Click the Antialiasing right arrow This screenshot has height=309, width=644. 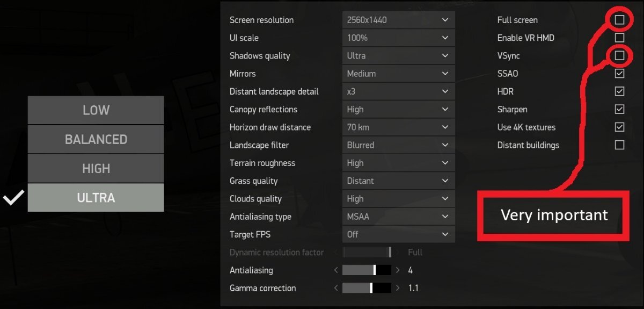[398, 270]
